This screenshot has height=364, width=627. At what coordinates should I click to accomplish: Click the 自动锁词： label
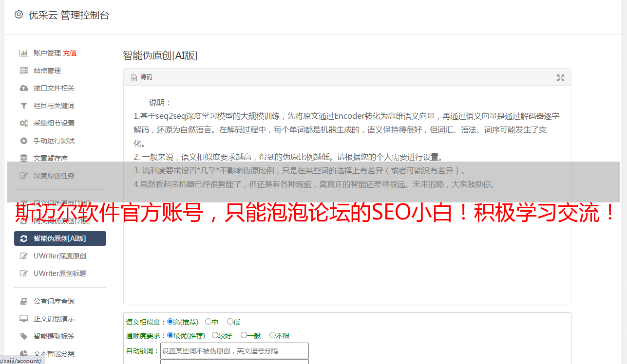click(143, 351)
